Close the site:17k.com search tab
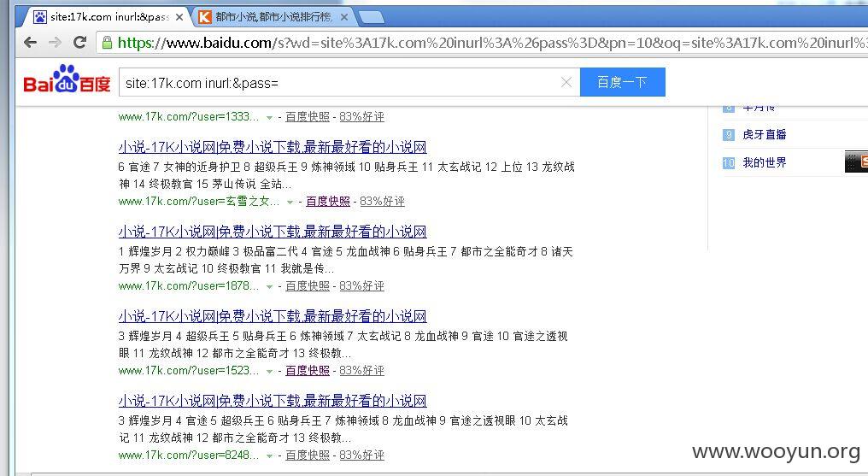Screen dimensions: 868x476 (x=179, y=17)
